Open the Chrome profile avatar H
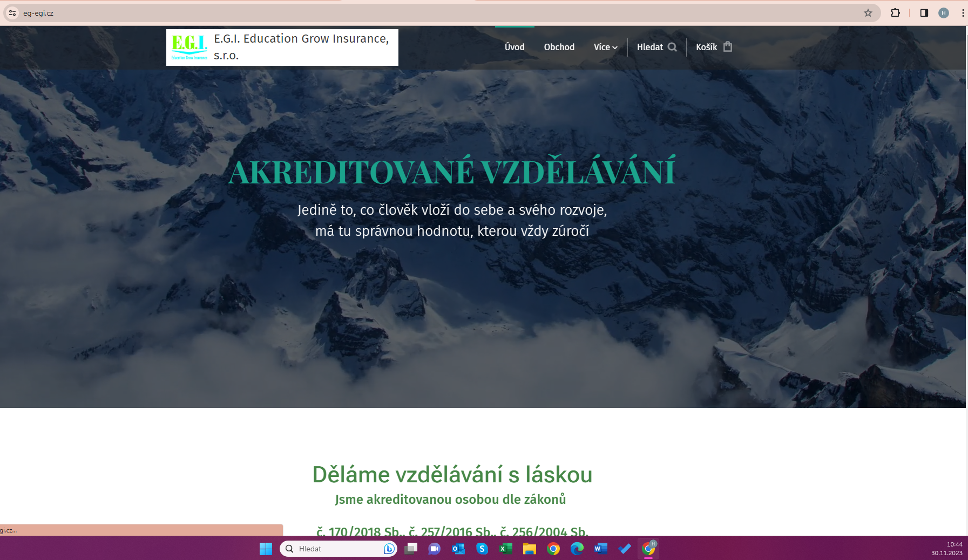Image resolution: width=968 pixels, height=560 pixels. [943, 13]
